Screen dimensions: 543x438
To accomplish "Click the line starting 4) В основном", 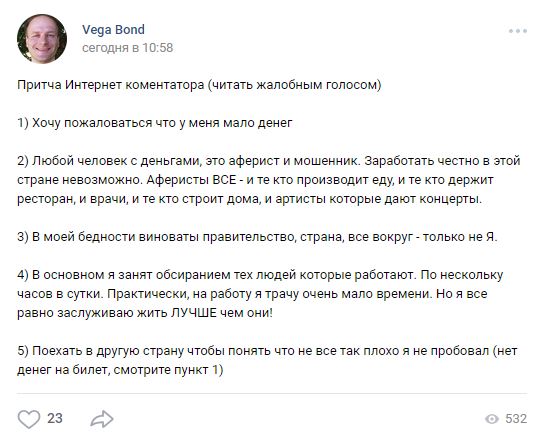I will pyautogui.click(x=260, y=275).
